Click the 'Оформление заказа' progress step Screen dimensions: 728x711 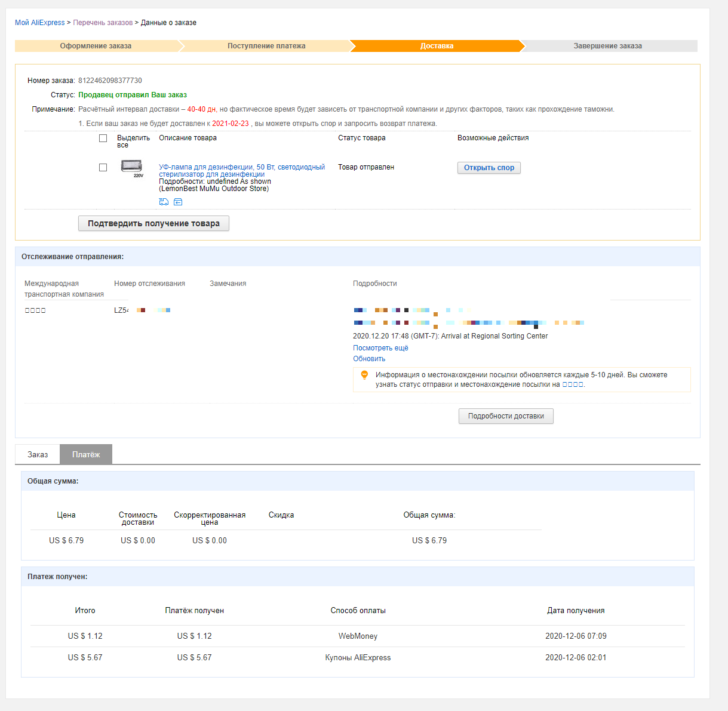[x=96, y=46]
